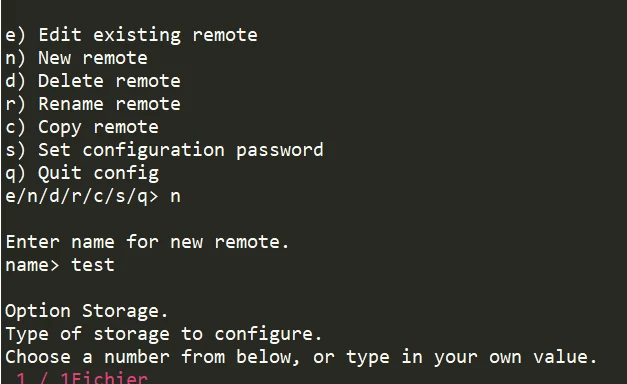
Task: Click 'Type of storage to configure.' line
Action: [x=164, y=334]
